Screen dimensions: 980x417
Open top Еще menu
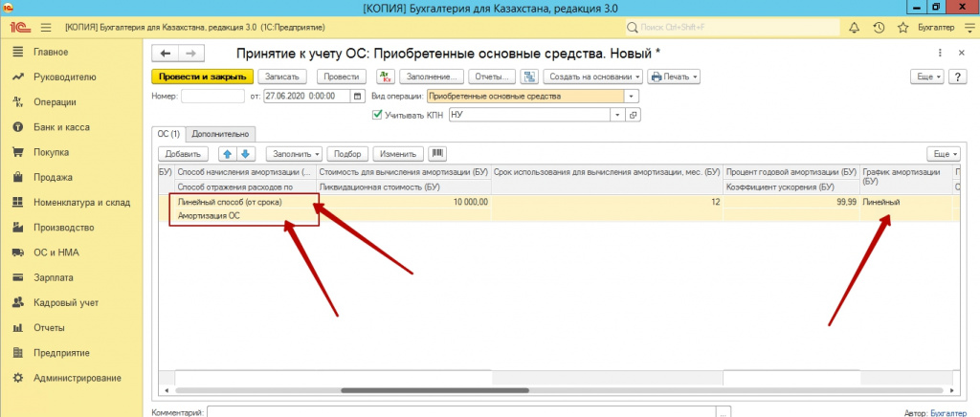click(x=927, y=77)
